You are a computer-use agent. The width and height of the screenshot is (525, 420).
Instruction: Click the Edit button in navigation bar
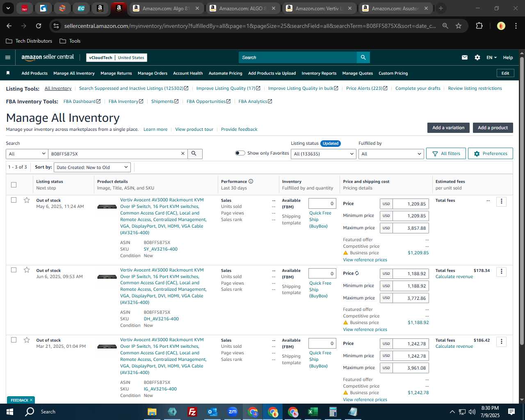pyautogui.click(x=505, y=73)
